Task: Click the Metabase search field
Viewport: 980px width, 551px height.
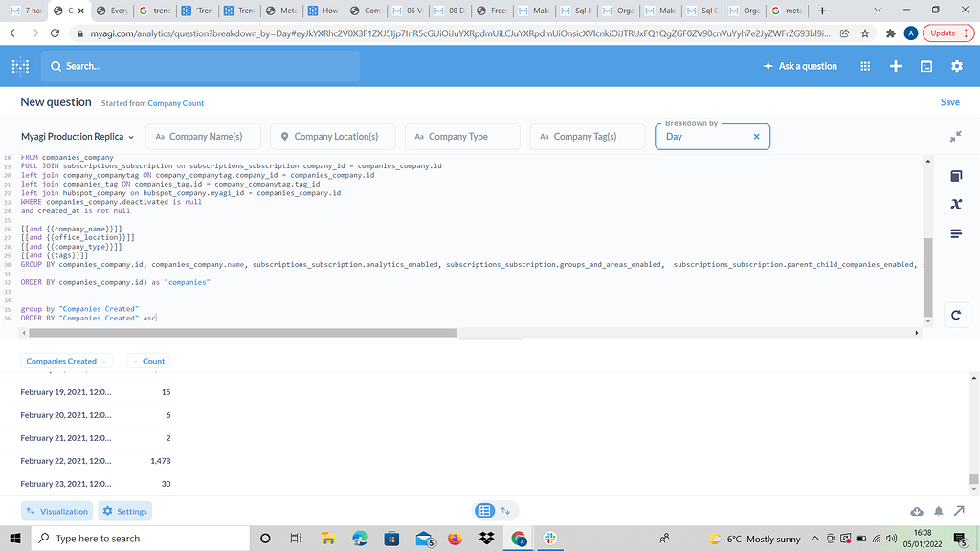Action: 200,66
